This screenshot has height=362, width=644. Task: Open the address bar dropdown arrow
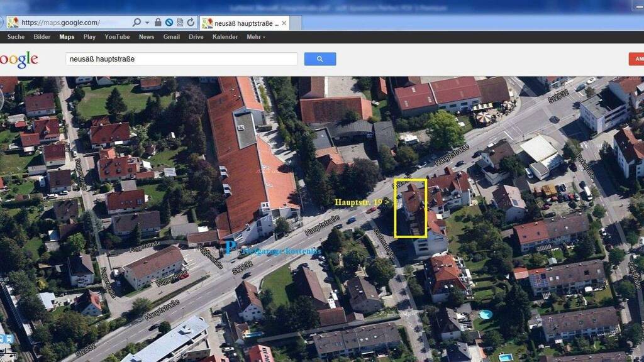coord(147,23)
